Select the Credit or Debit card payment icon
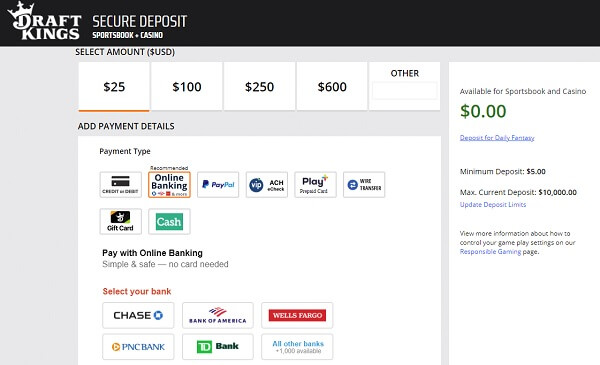This screenshot has width=600, height=365. click(121, 185)
